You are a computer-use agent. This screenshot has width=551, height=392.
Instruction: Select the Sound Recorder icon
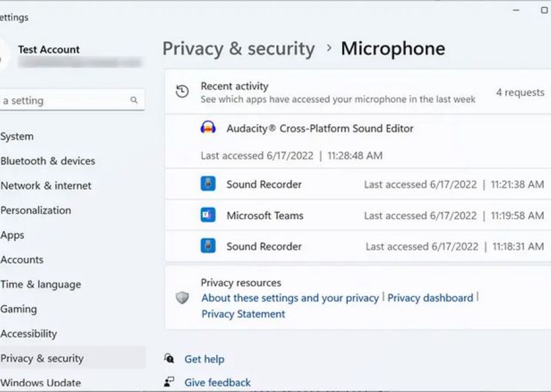(208, 184)
